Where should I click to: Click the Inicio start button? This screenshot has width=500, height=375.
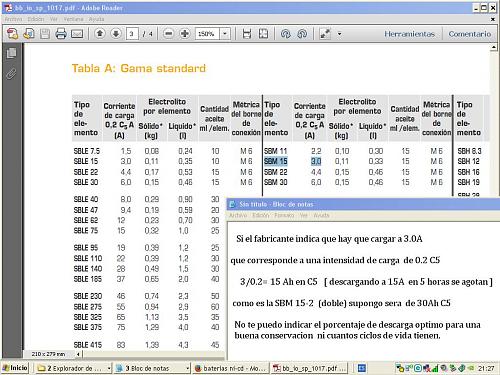[x=15, y=368]
